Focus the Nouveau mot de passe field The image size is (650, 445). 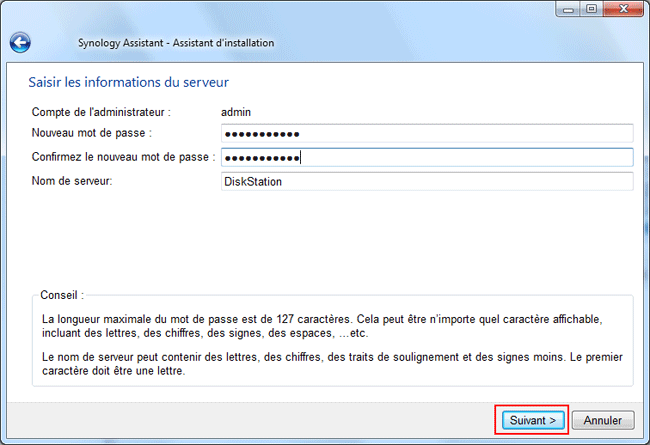pos(427,134)
